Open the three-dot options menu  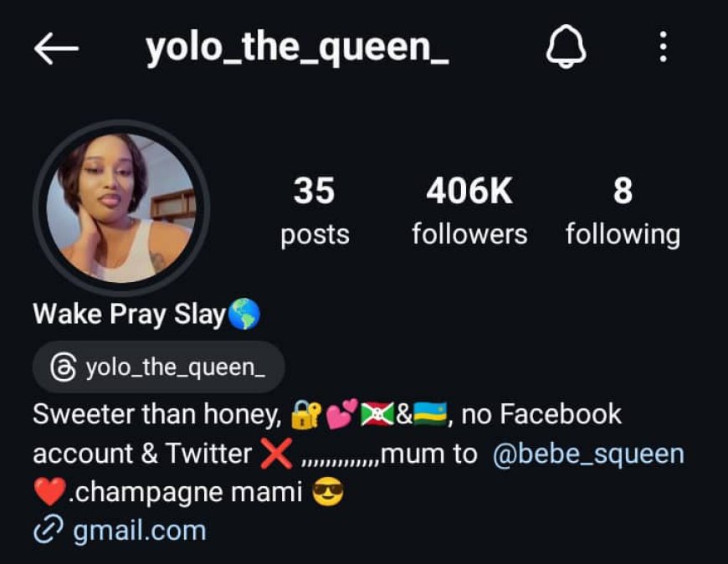[664, 46]
